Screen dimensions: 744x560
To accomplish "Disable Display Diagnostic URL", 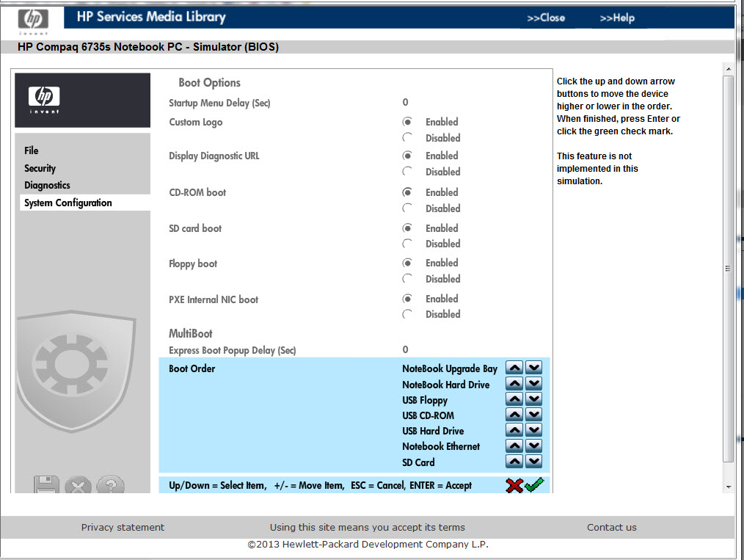I will click(407, 171).
